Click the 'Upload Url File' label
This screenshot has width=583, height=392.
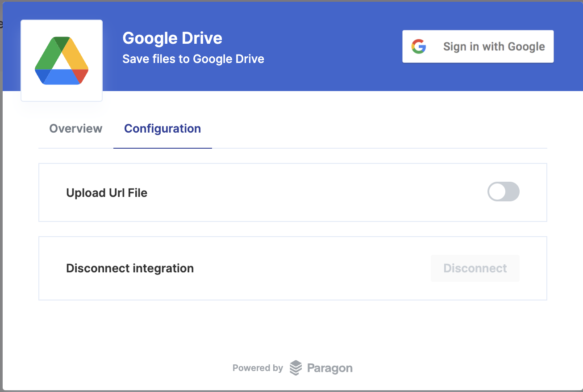point(107,193)
